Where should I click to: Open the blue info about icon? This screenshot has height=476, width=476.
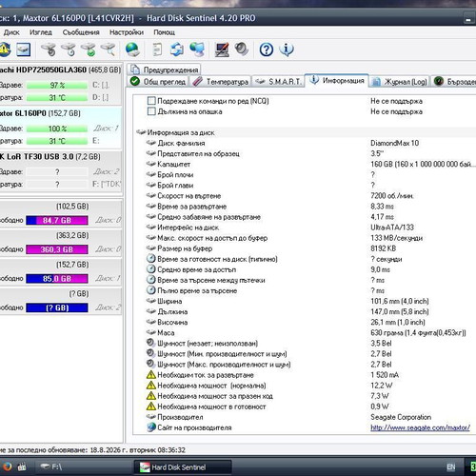coord(287,50)
